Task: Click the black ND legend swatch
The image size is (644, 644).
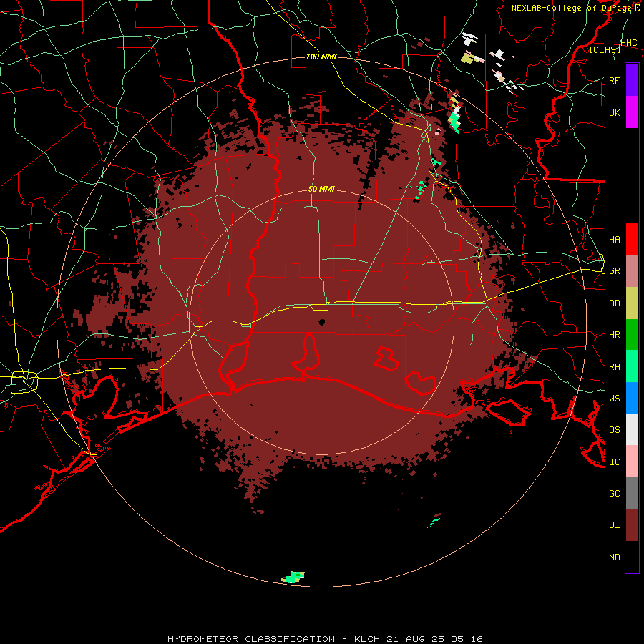Action: point(632,557)
